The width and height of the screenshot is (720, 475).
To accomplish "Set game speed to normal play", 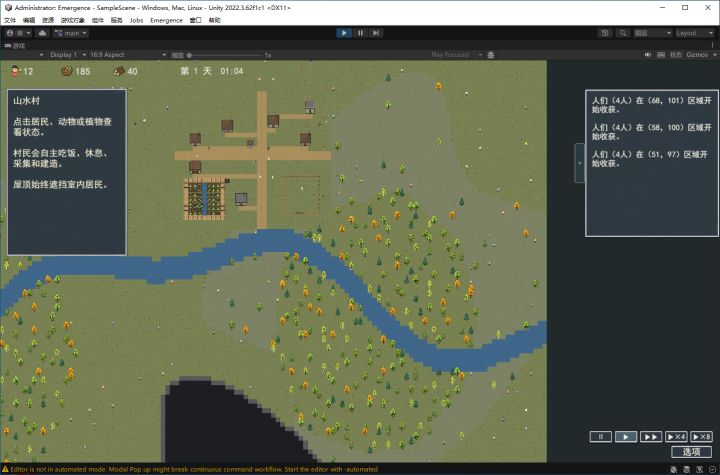I will tap(625, 436).
